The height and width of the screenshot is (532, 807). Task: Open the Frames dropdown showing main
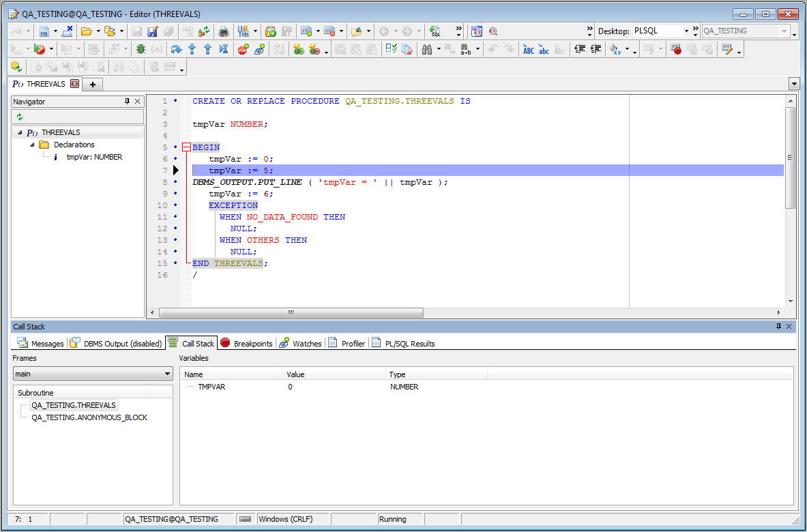point(168,374)
